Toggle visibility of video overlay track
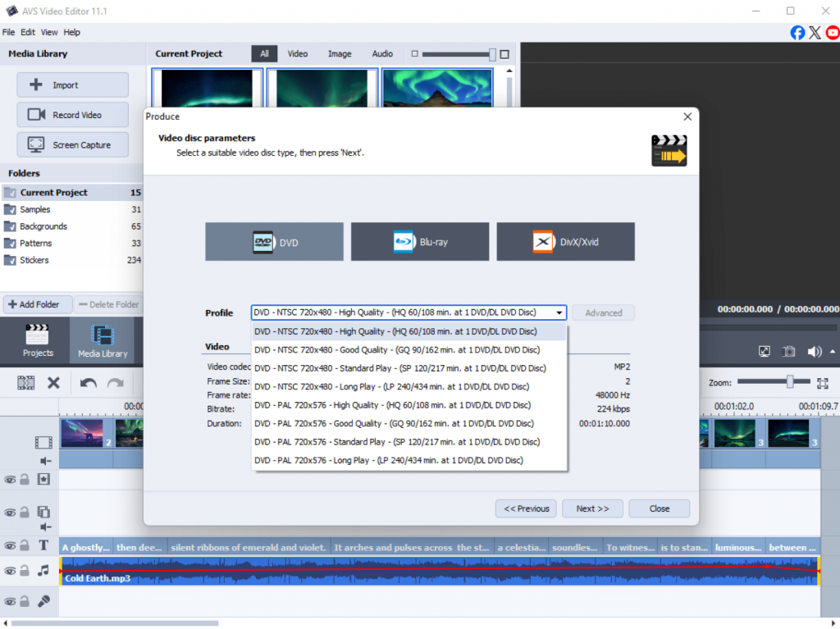 tap(10, 513)
